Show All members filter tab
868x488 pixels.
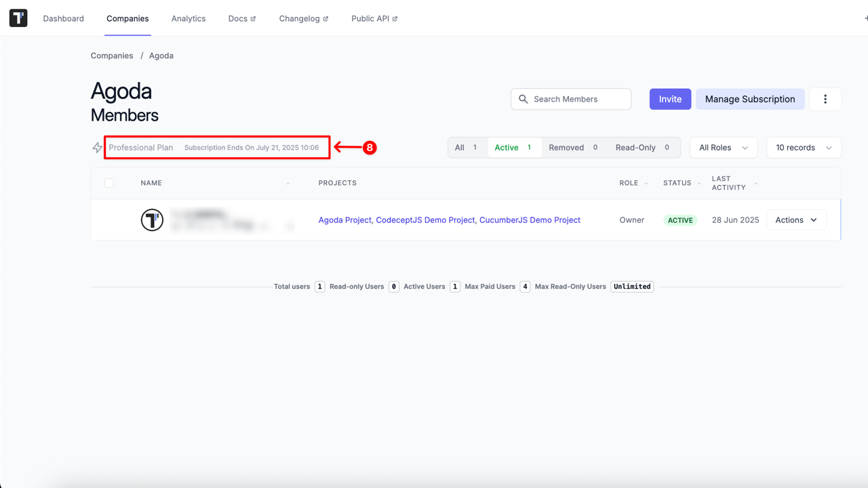point(467,148)
